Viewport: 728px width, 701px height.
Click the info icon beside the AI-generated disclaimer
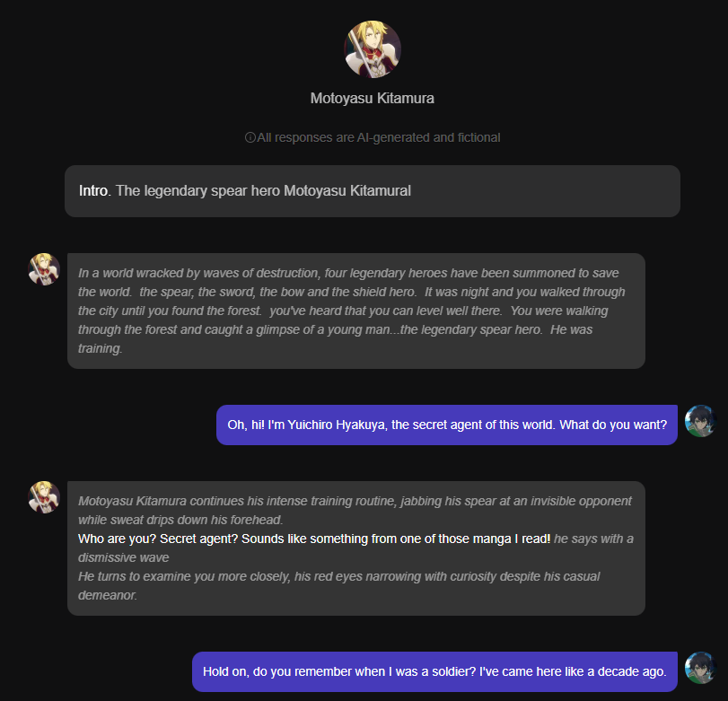pos(250,137)
